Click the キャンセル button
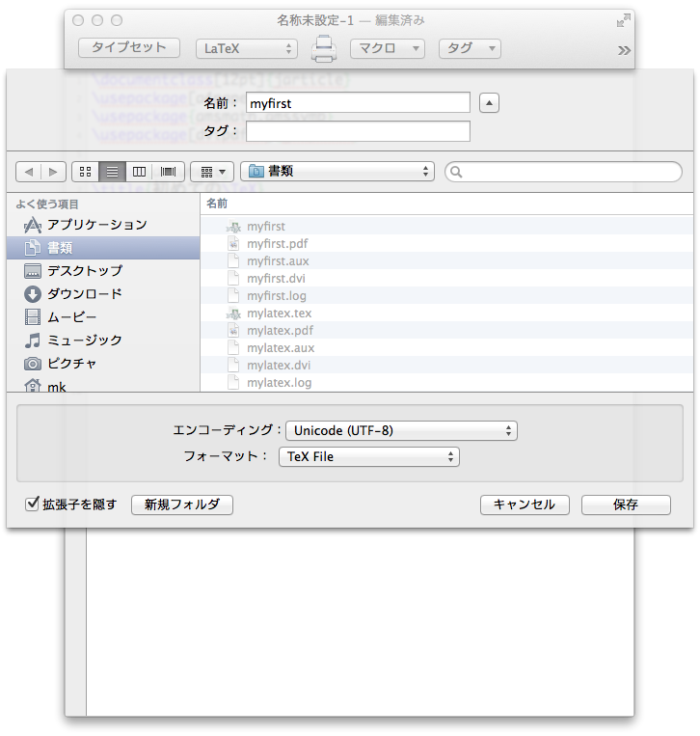 click(x=525, y=505)
